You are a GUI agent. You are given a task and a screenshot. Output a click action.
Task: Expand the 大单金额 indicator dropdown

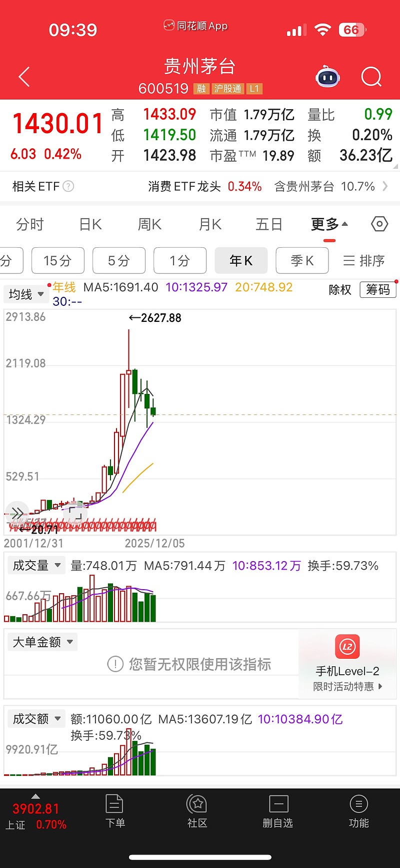coord(42,642)
